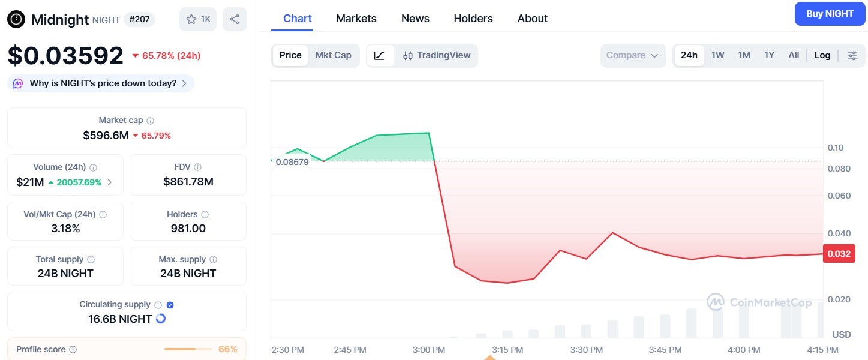868x360 pixels.
Task: Click the Holders info icon
Action: tap(205, 214)
